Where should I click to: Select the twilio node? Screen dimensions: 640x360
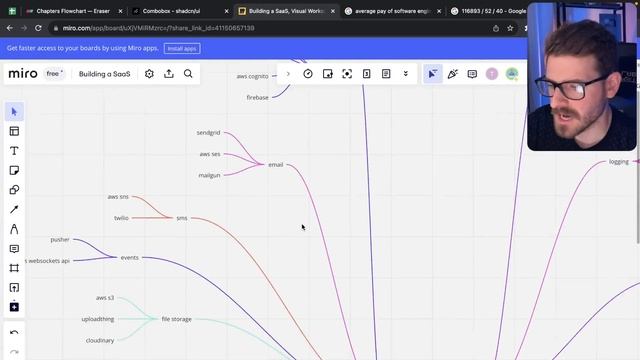pyautogui.click(x=121, y=218)
